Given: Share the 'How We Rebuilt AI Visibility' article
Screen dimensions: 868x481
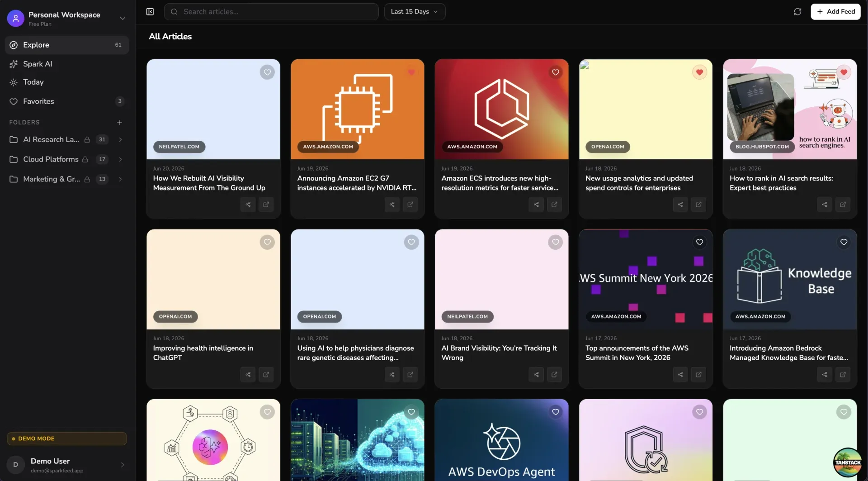Looking at the screenshot, I should tap(248, 205).
